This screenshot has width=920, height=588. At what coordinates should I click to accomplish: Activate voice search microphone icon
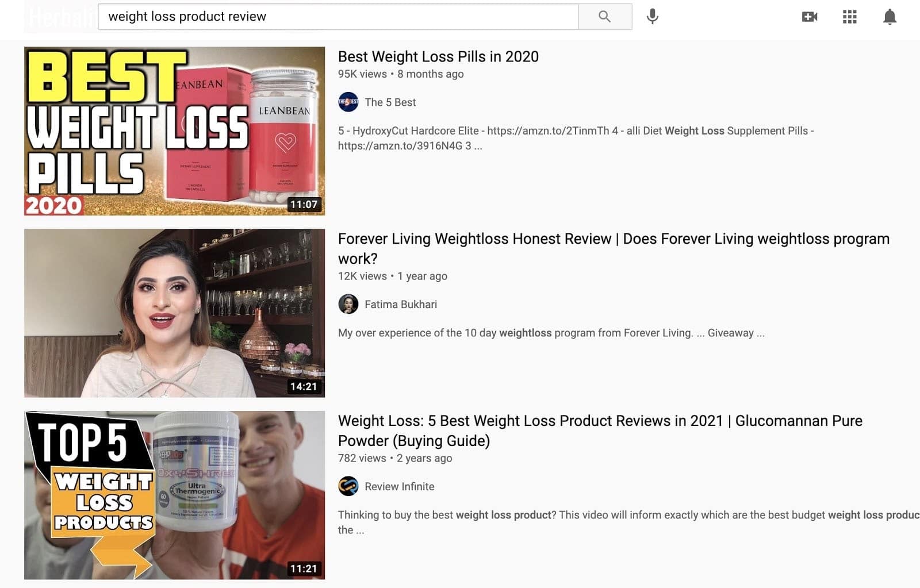(x=652, y=17)
